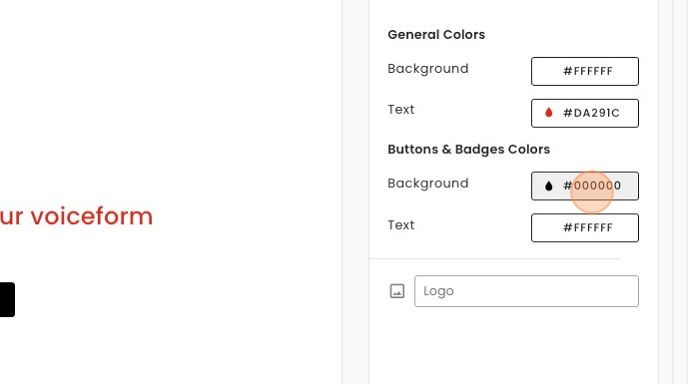This screenshot has width=688, height=384.
Task: Click the Text label under Buttons & Badges Colors
Action: tap(401, 225)
